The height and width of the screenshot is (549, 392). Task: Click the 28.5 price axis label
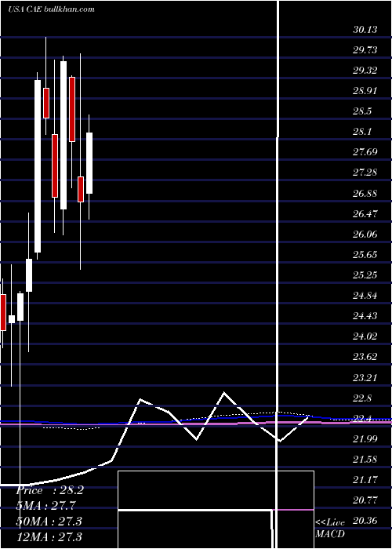pyautogui.click(x=362, y=111)
